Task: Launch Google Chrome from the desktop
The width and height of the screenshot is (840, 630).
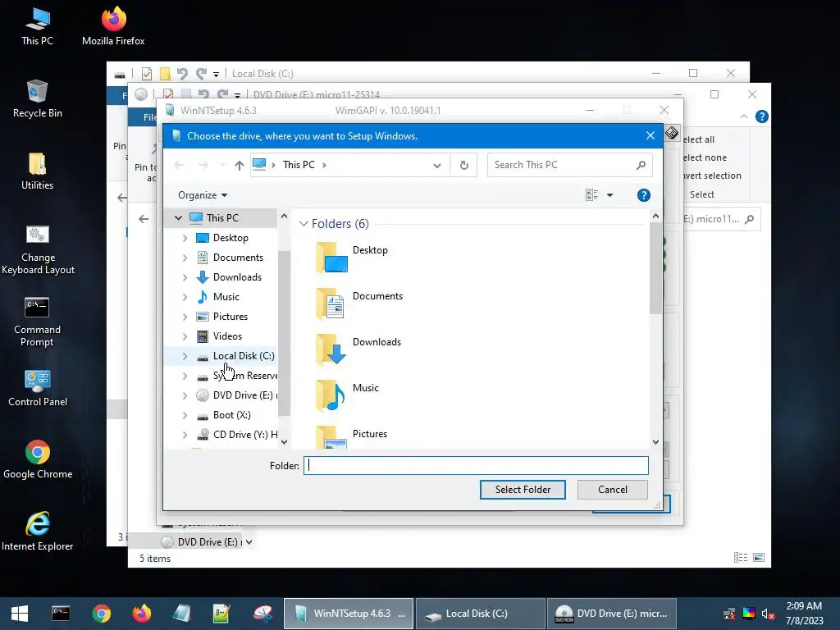Action: [x=38, y=460]
